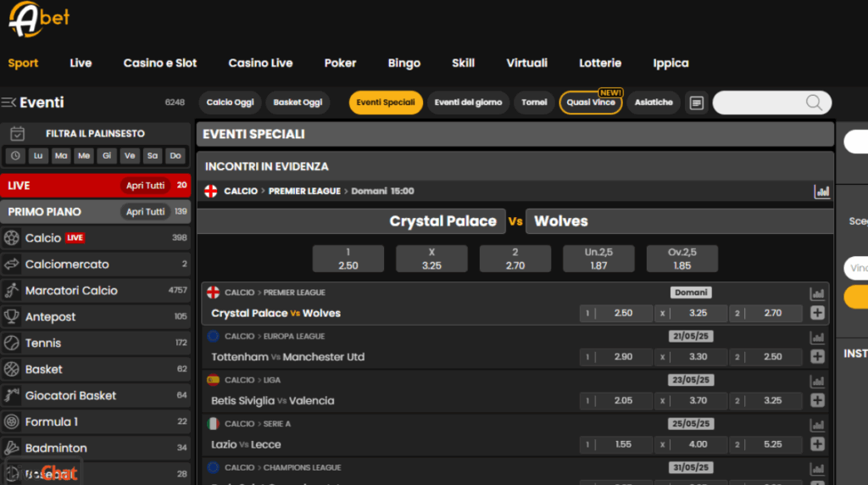Pick 2 odds 5.25 for Lazio match
The height and width of the screenshot is (485, 868).
tap(765, 444)
